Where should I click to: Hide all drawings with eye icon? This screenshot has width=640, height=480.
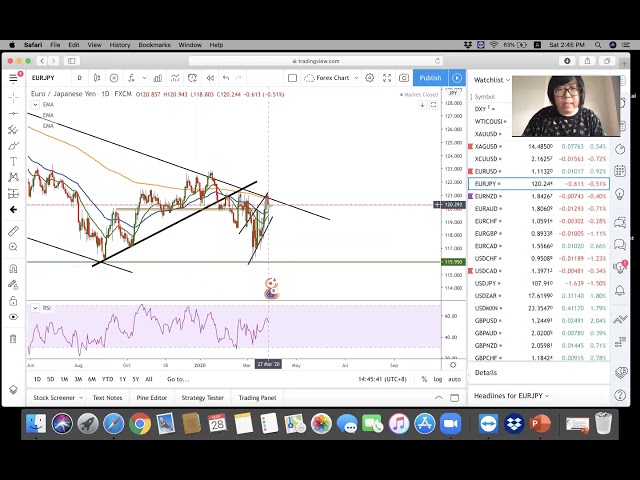coord(13,317)
